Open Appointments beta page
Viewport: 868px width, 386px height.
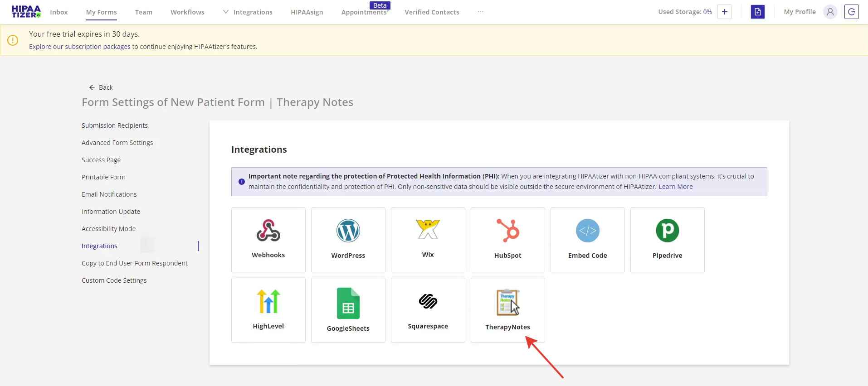click(364, 12)
